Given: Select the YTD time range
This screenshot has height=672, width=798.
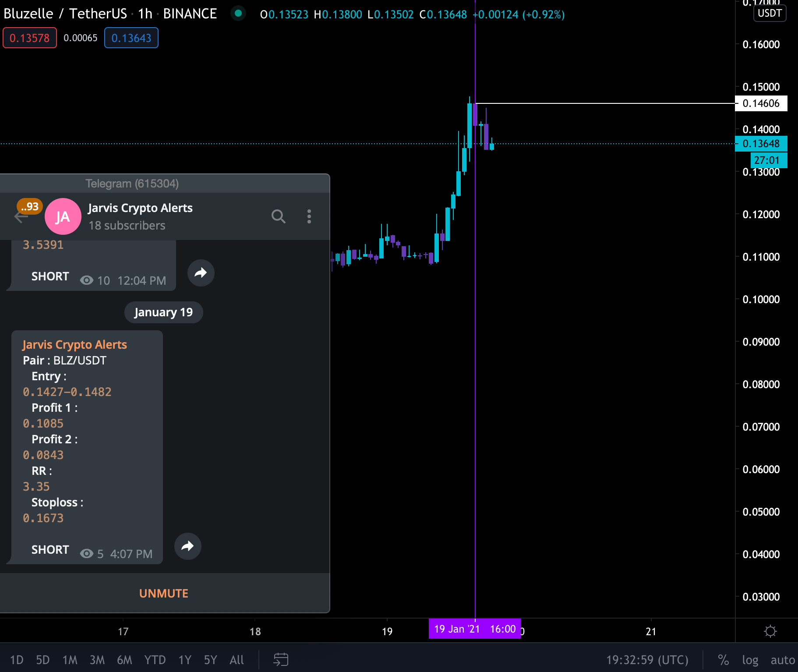Looking at the screenshot, I should coord(155,660).
